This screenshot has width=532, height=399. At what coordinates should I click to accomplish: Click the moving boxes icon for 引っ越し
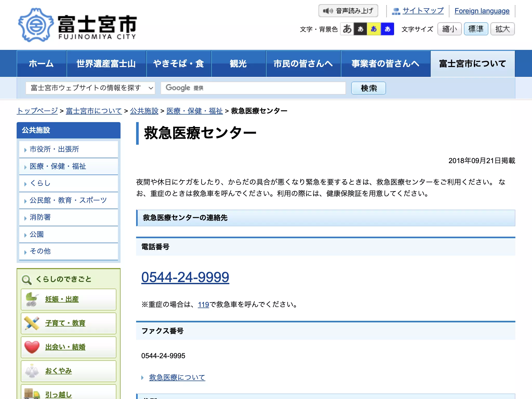[x=32, y=394]
